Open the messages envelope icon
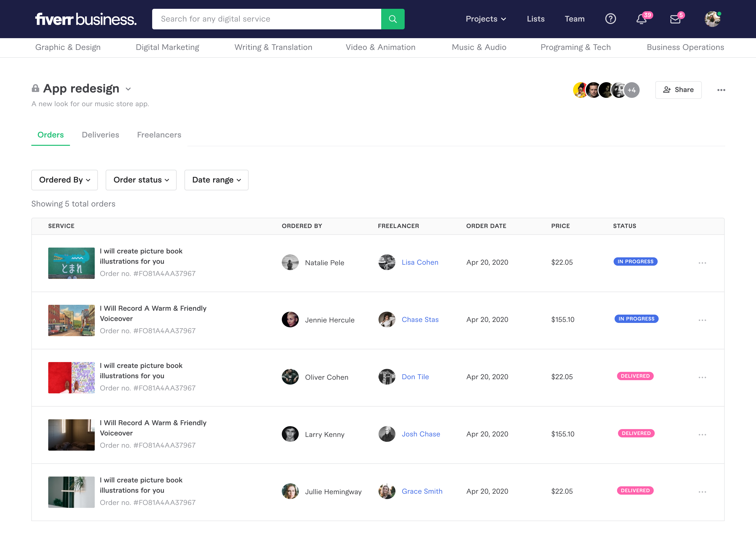This screenshot has height=547, width=756. pos(675,19)
